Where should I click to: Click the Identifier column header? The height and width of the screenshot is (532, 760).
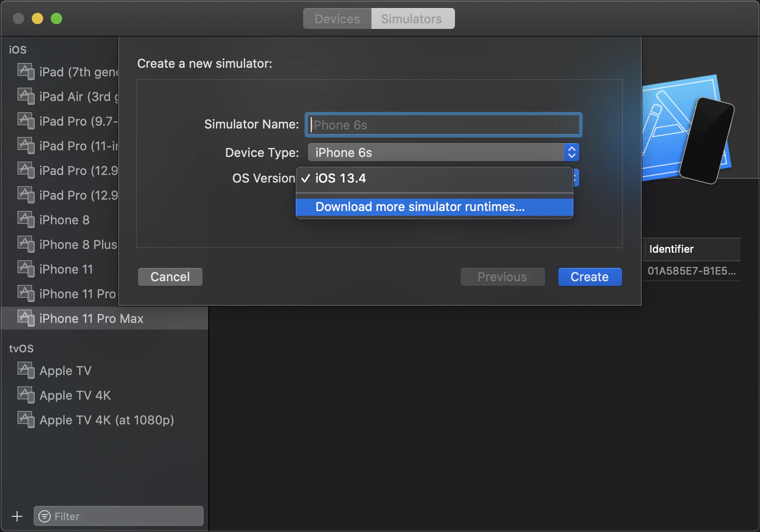pyautogui.click(x=692, y=249)
